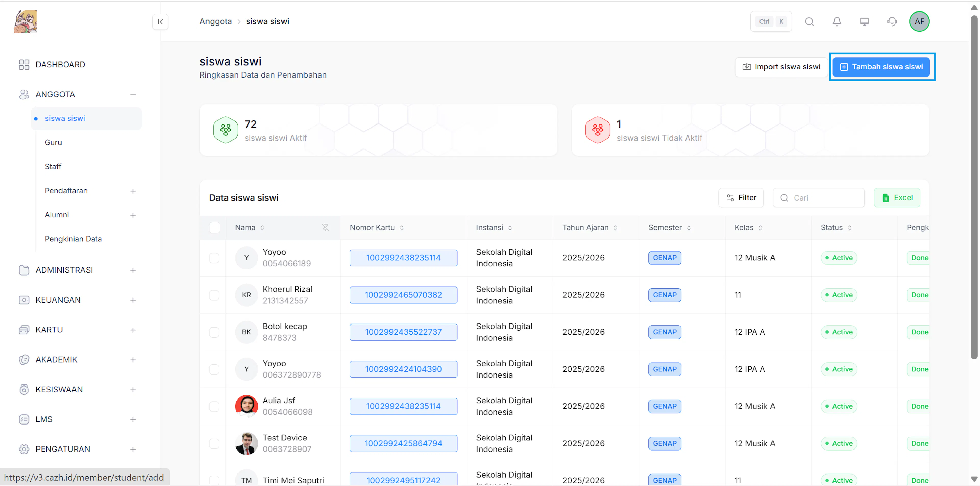The image size is (980, 486).
Task: Check the row for Test Device
Action: (x=214, y=443)
